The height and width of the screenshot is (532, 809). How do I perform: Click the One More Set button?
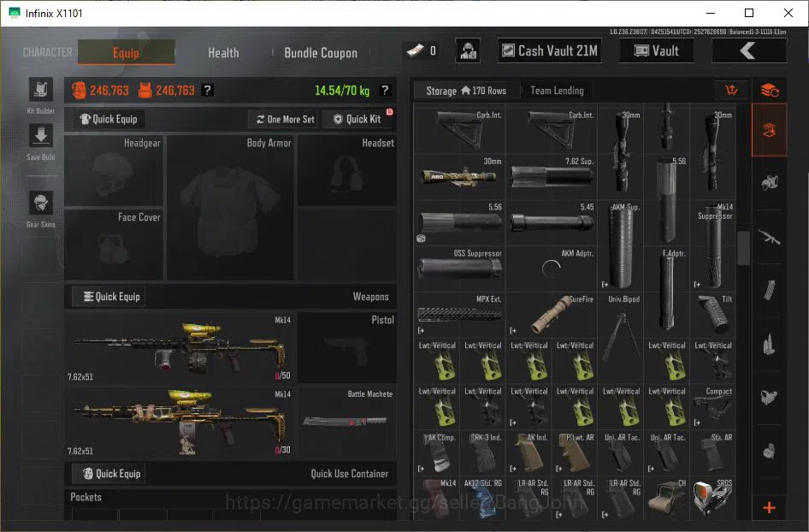pyautogui.click(x=285, y=119)
